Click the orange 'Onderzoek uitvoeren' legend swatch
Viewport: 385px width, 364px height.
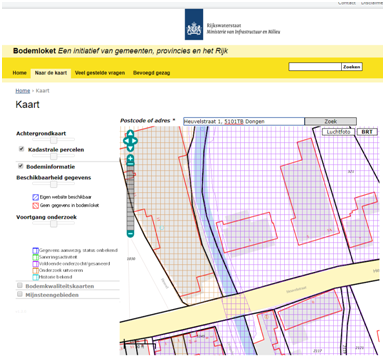pos(35,270)
